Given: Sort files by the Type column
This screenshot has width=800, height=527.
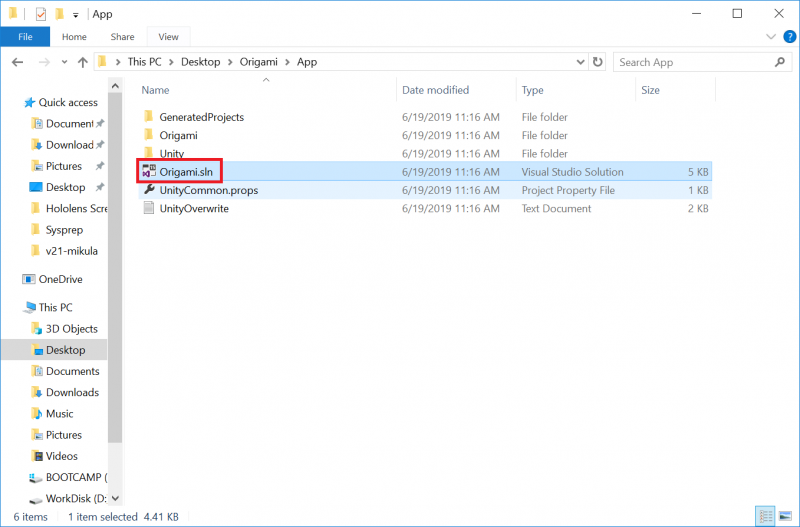Looking at the screenshot, I should (532, 90).
